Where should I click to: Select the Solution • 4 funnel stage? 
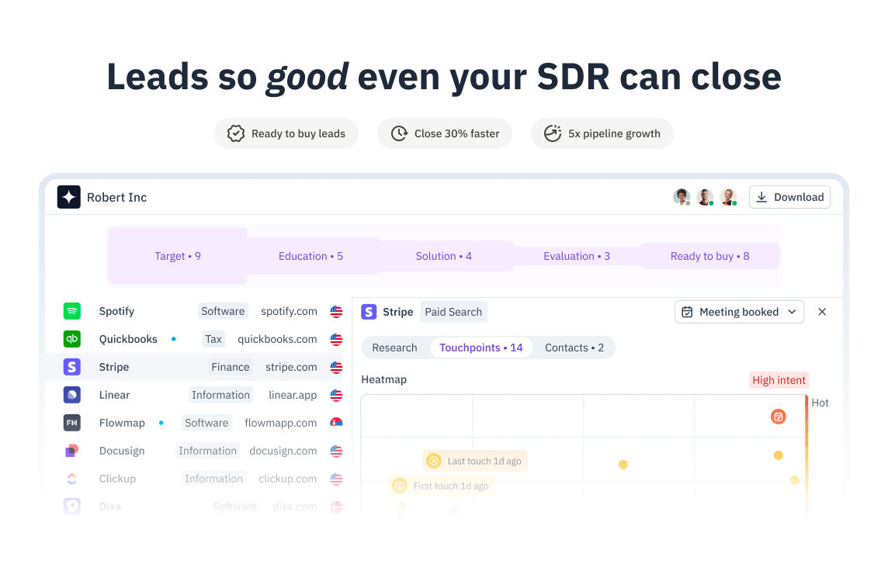[443, 256]
